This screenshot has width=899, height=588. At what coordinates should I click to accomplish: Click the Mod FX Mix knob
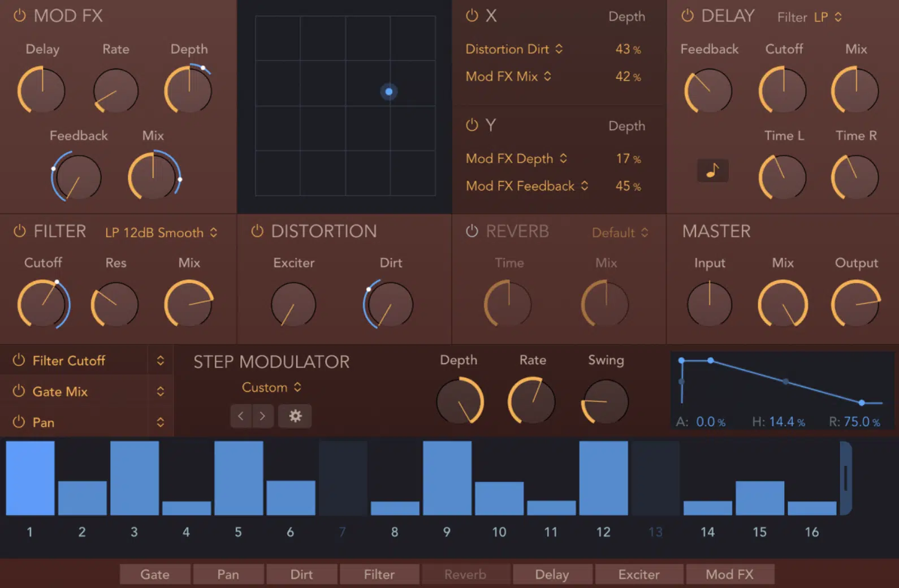[153, 177]
